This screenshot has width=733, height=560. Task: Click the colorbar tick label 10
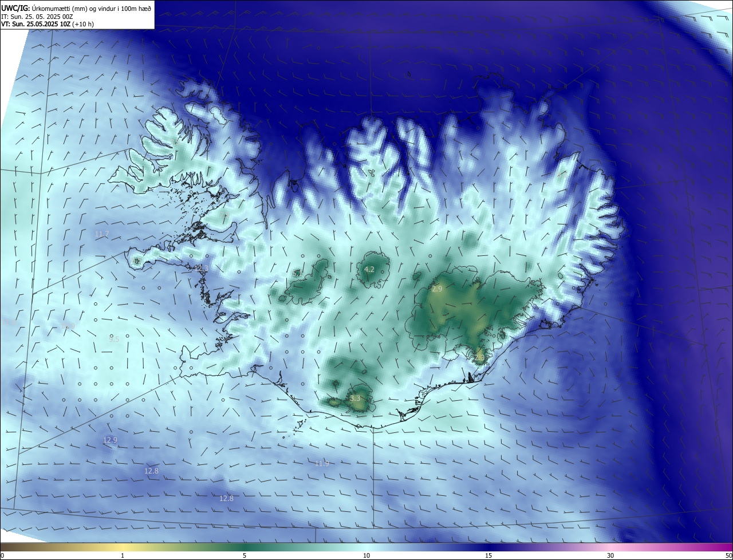tap(366, 555)
